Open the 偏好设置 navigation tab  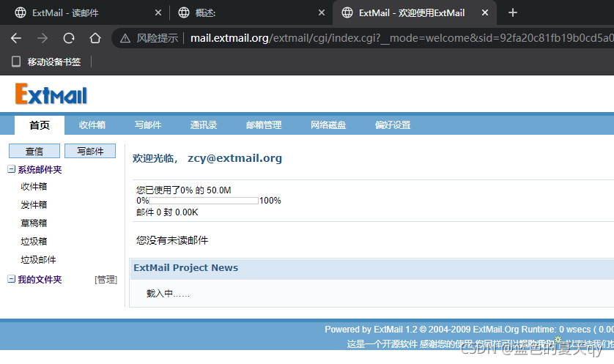393,125
